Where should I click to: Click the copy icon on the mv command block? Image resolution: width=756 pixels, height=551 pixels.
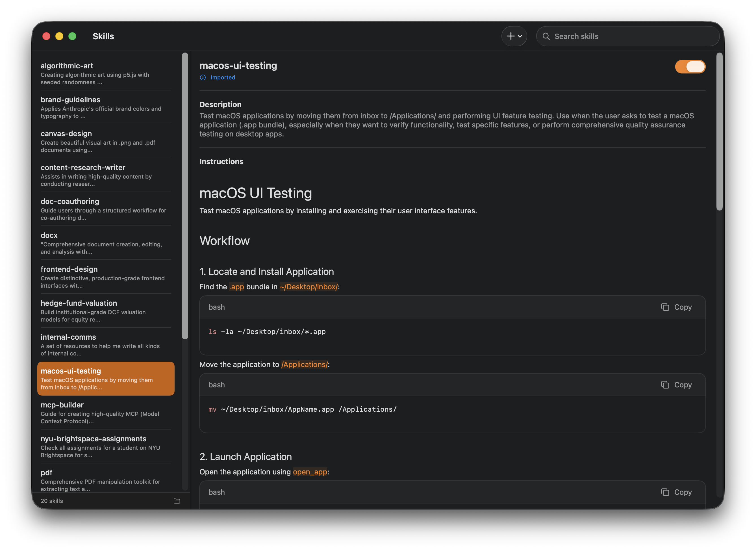[x=665, y=385]
